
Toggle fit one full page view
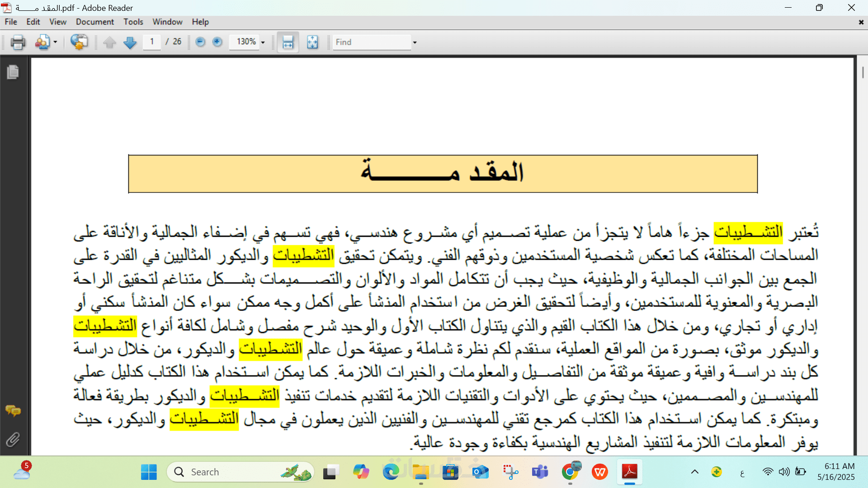point(312,42)
